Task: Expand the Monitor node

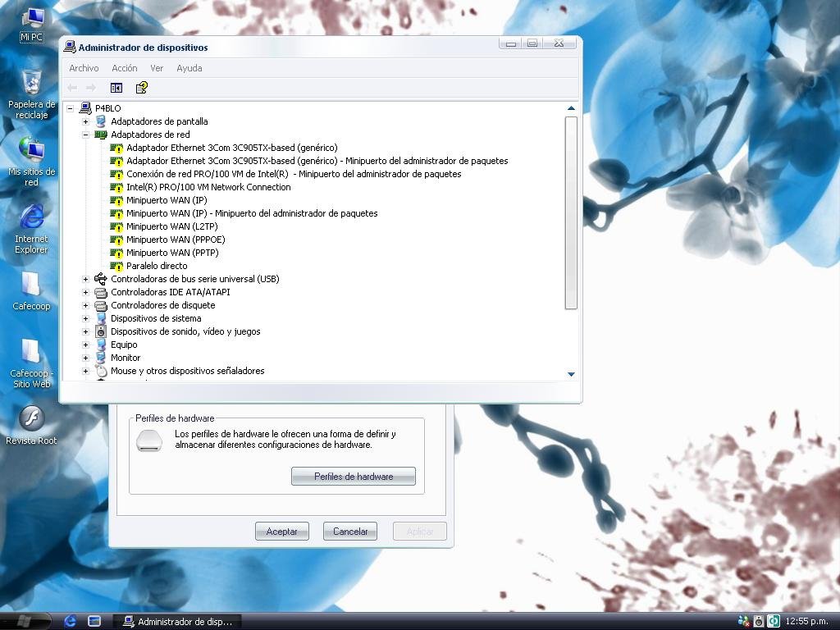Action: 85,358
